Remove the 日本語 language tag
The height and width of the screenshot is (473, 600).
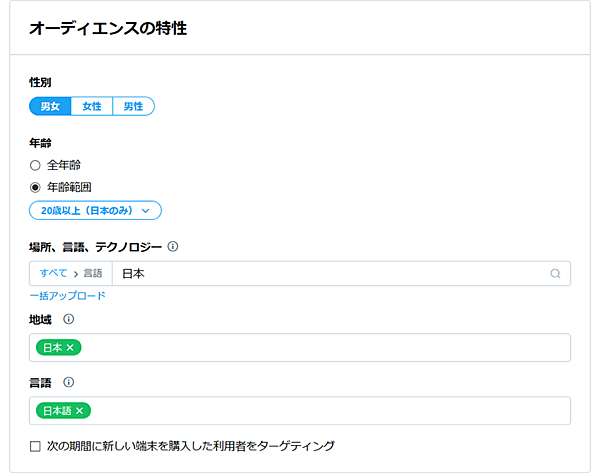[x=80, y=410]
